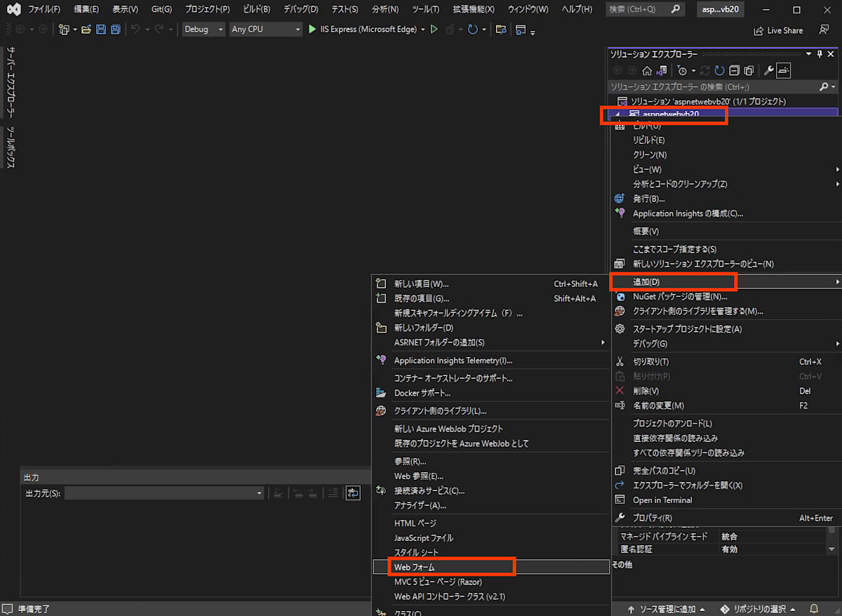Click the Solution Explorer search field
Image resolution: width=842 pixels, height=616 pixels.
pos(714,86)
